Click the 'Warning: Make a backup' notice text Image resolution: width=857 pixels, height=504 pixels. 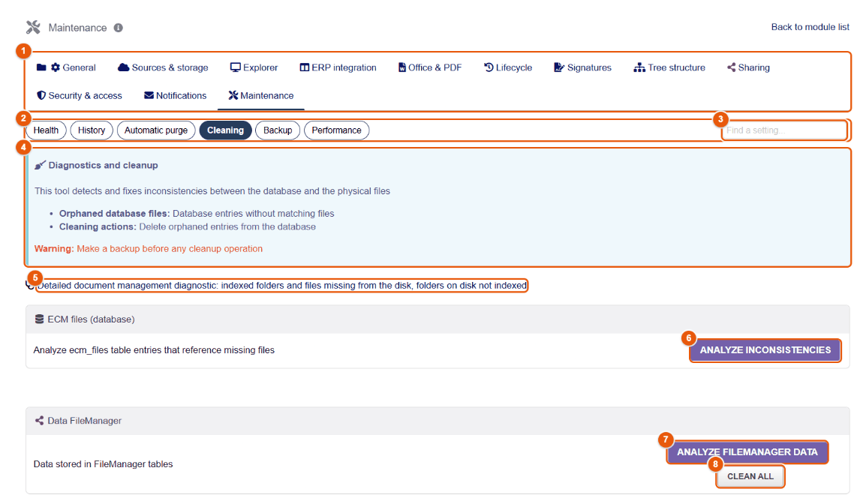point(149,248)
